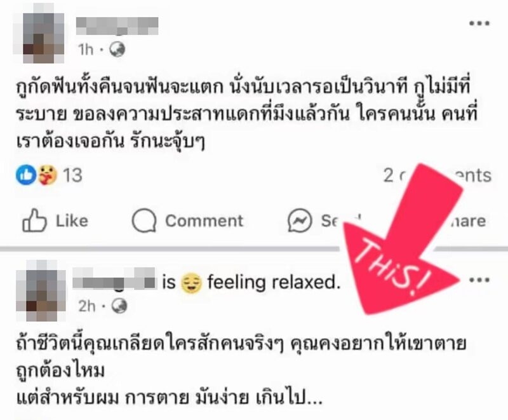This screenshot has width=508, height=420.
Task: View the 13 reactions count
Action: pos(72,175)
